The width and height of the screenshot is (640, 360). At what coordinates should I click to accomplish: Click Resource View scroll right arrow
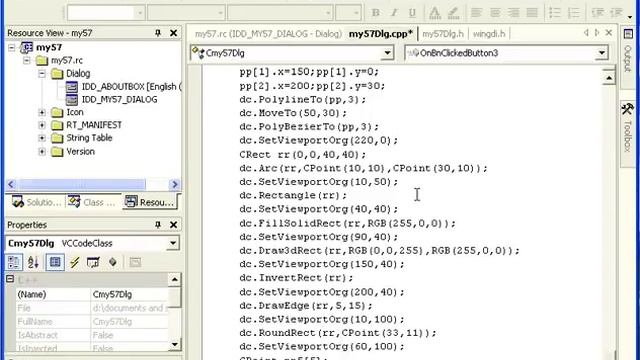point(175,184)
